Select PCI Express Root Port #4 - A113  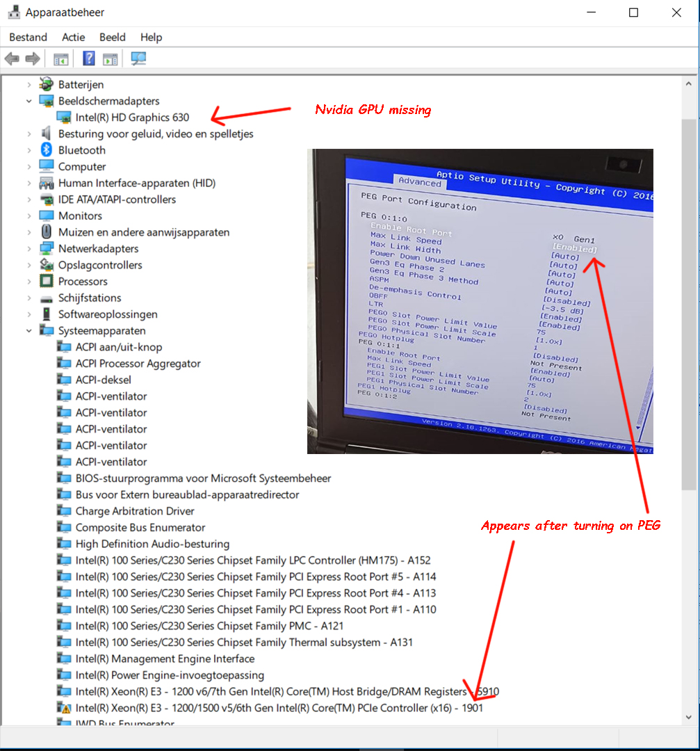point(256,593)
